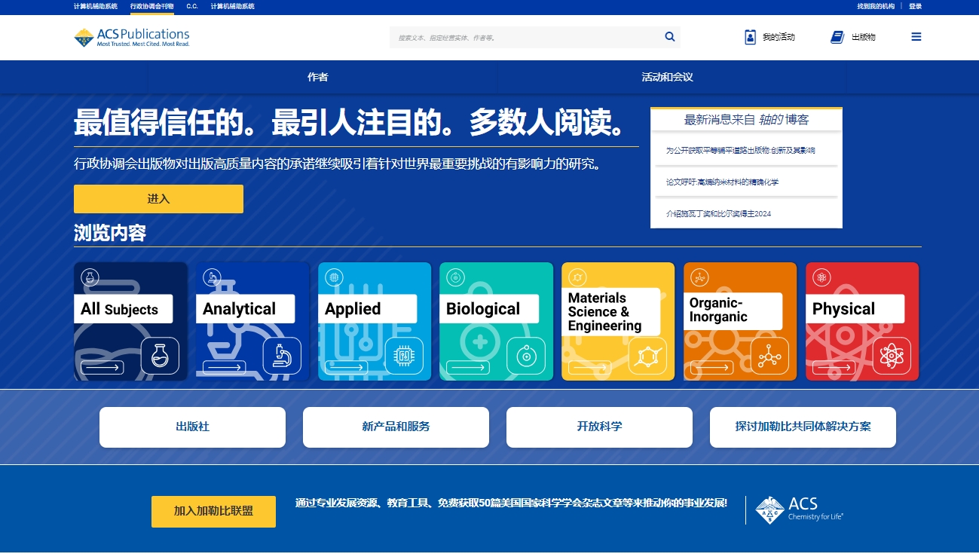Click small chip circle icon on Applied card

coord(334,277)
